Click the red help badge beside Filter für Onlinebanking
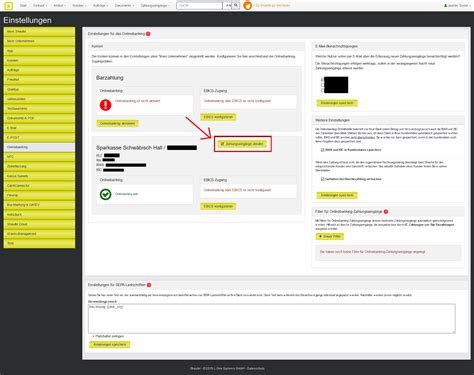The width and height of the screenshot is (474, 375). [x=386, y=211]
